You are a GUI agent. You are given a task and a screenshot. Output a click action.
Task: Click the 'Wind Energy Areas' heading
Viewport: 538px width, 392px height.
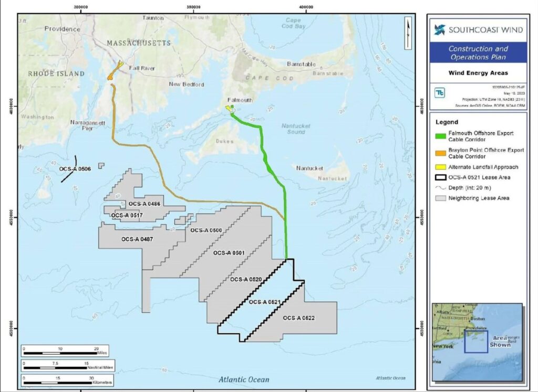click(478, 73)
